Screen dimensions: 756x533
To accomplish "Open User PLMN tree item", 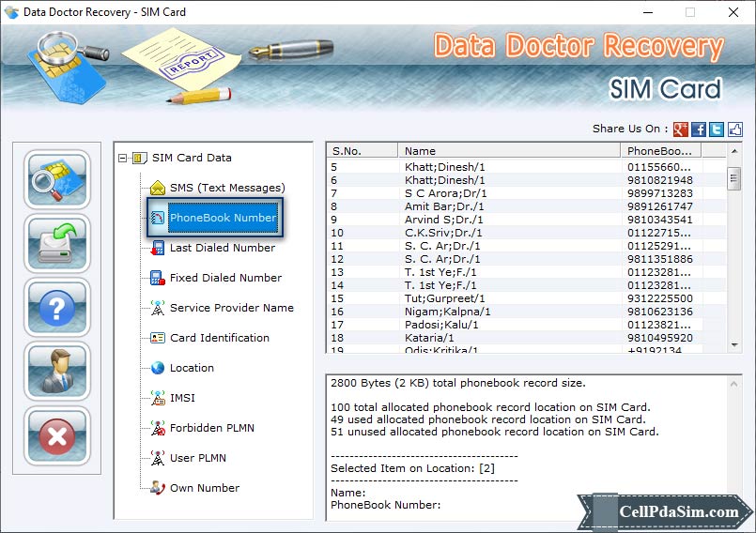I will [197, 458].
